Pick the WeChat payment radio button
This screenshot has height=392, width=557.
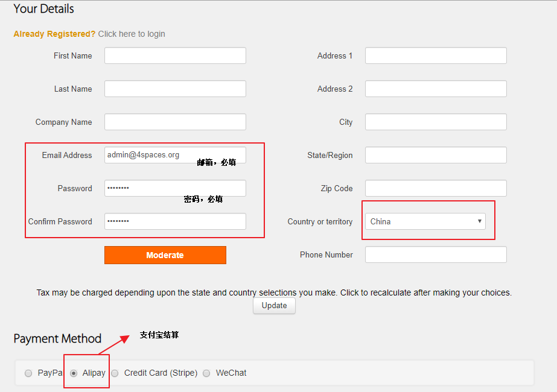click(206, 373)
